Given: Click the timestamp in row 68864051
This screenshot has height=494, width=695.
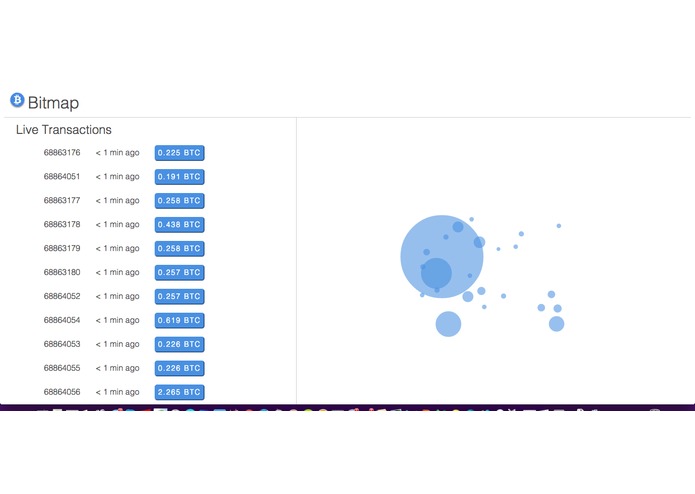Looking at the screenshot, I should tap(117, 177).
